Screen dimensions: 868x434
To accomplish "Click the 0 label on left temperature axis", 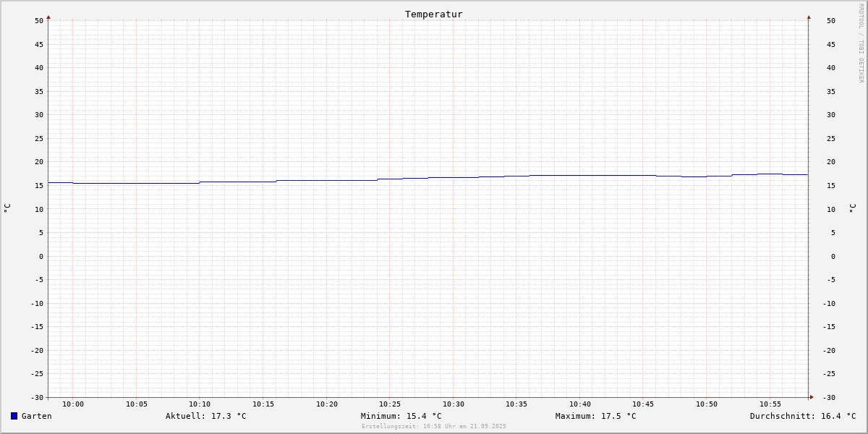I will 41,257.
